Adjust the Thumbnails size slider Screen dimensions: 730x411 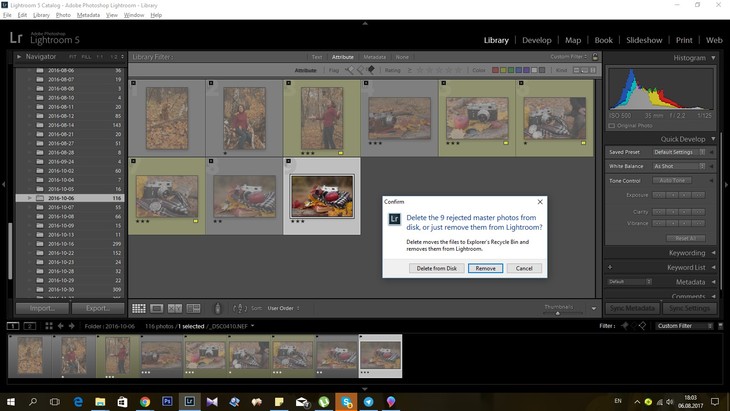point(558,313)
